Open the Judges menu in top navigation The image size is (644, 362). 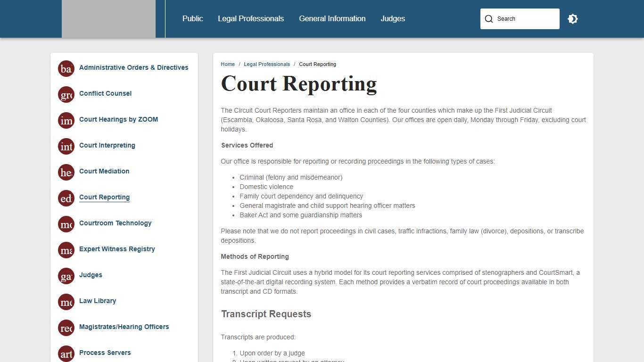click(393, 18)
